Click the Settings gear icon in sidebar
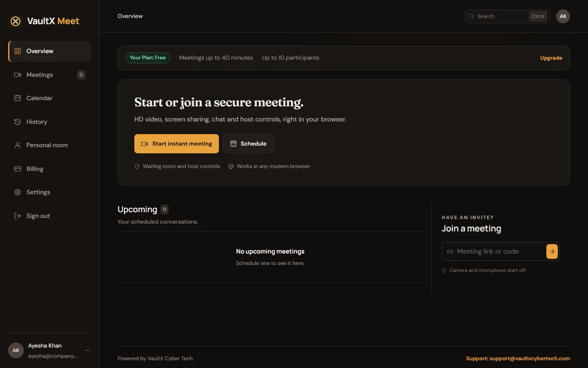 pos(18,192)
